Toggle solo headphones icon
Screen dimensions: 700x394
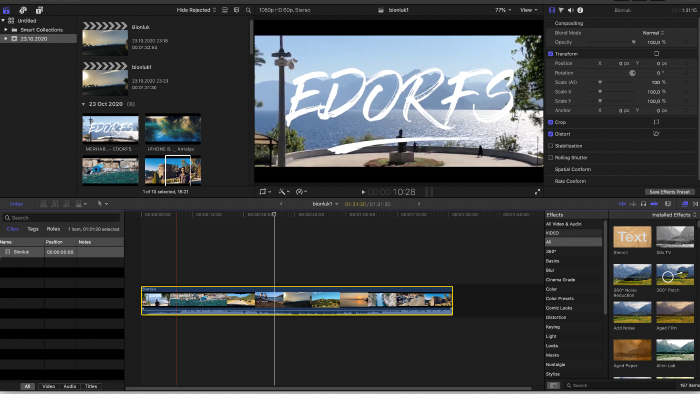pos(643,204)
